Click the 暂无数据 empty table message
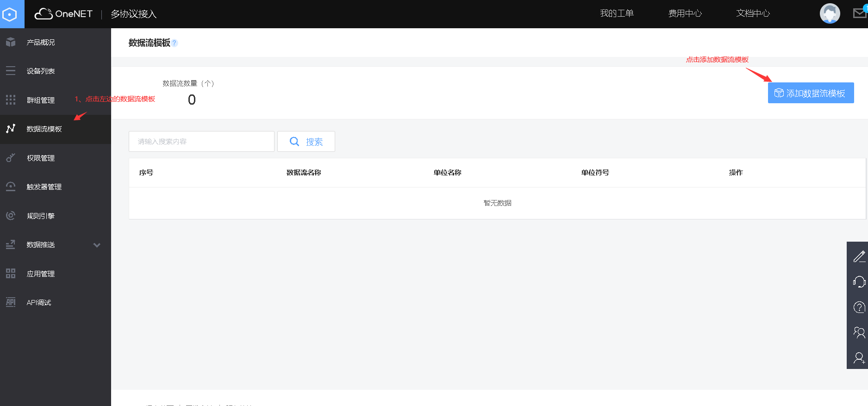 (x=498, y=203)
